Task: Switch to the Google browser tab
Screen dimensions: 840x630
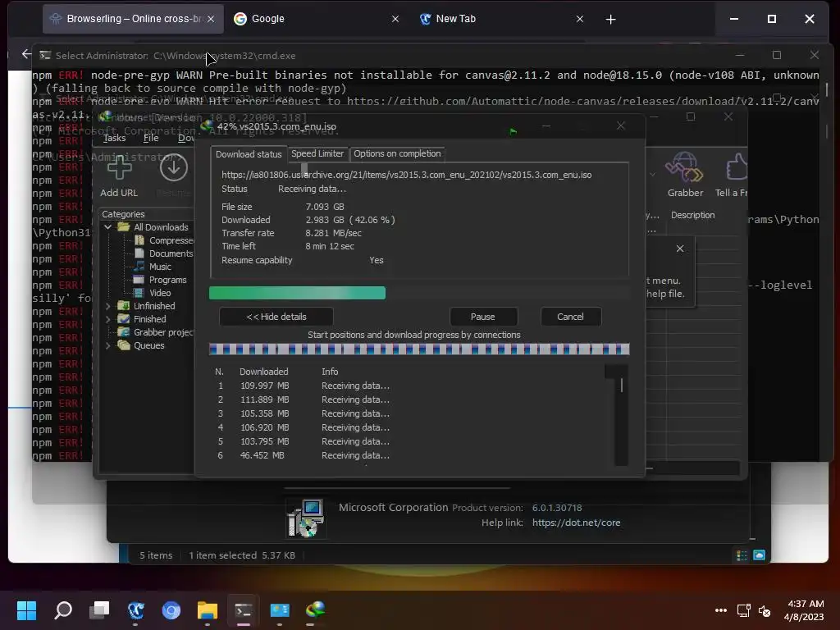Action: [316, 19]
